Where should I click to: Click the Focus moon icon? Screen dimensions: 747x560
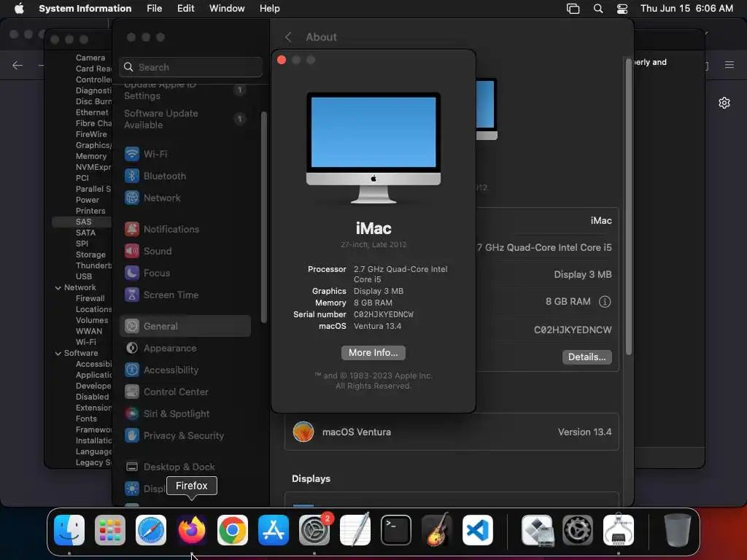132,273
